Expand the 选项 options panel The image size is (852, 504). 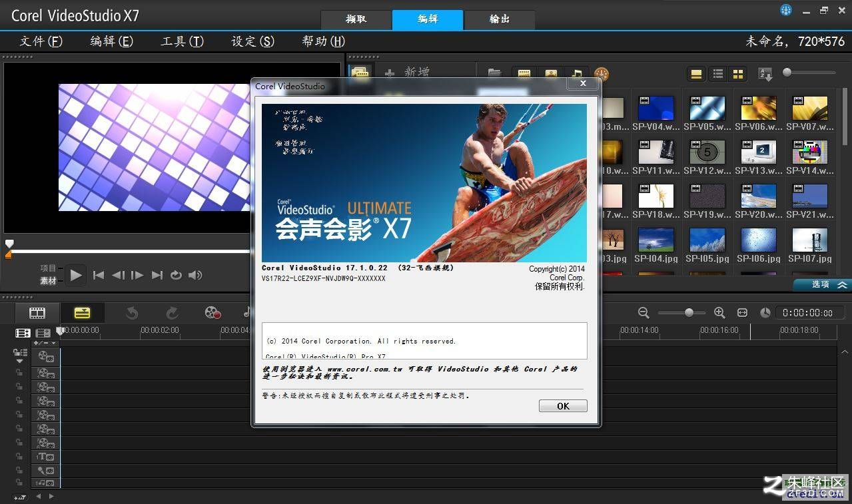click(x=821, y=284)
